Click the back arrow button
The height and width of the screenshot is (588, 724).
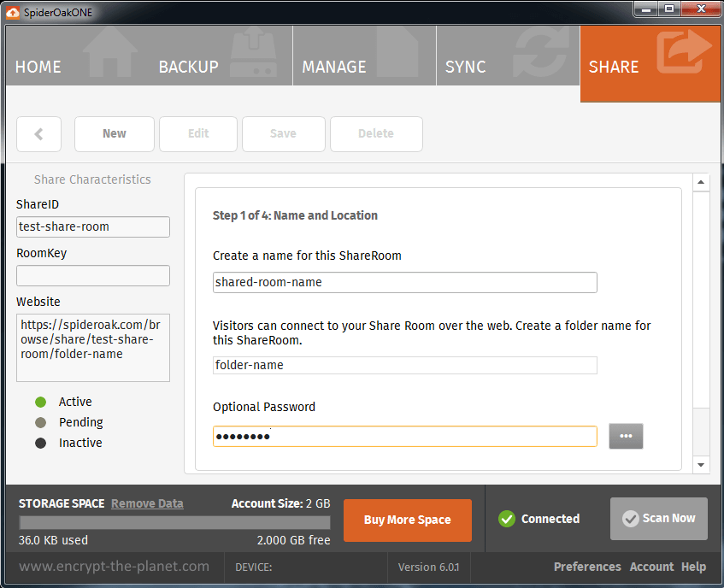click(38, 134)
